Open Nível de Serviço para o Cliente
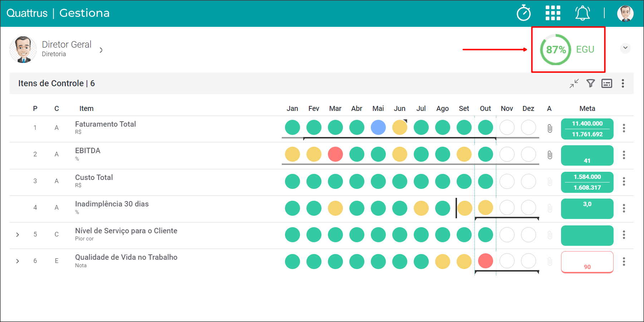This screenshot has height=322, width=644. click(x=126, y=231)
